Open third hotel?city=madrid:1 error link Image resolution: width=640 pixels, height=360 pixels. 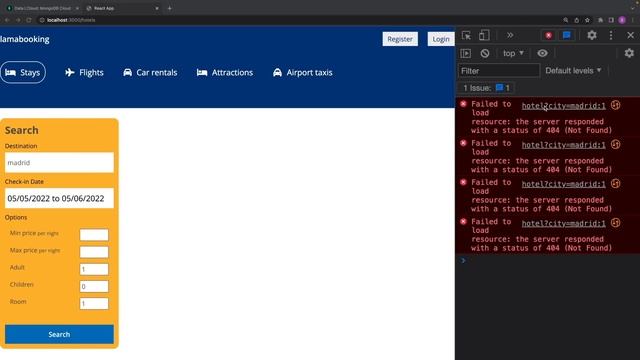564,184
